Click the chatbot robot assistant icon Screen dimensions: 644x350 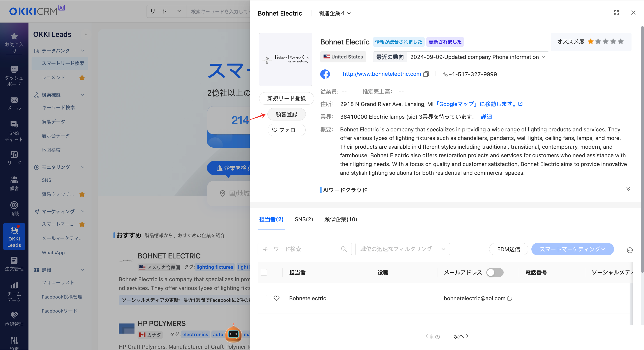click(x=234, y=334)
